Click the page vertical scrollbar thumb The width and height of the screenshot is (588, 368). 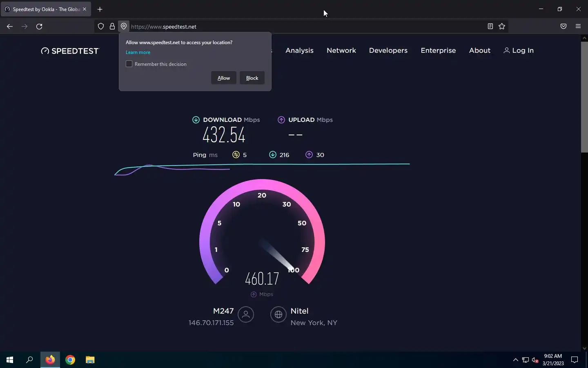[584, 97]
